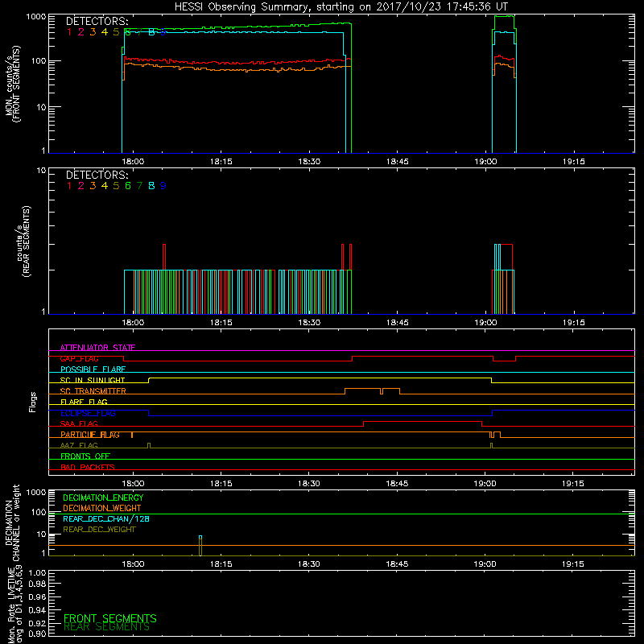
Task: Click DETECTORS: label in rear segments panel
Action: pos(97,175)
